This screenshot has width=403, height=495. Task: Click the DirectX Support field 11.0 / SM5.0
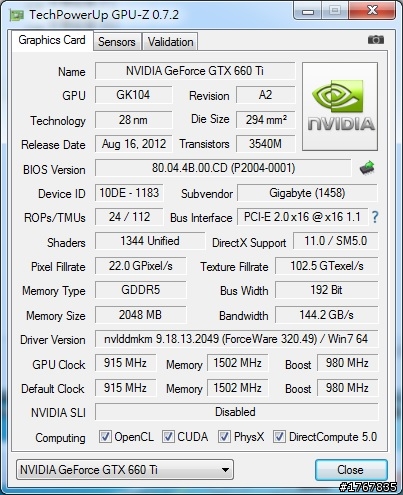tap(336, 241)
